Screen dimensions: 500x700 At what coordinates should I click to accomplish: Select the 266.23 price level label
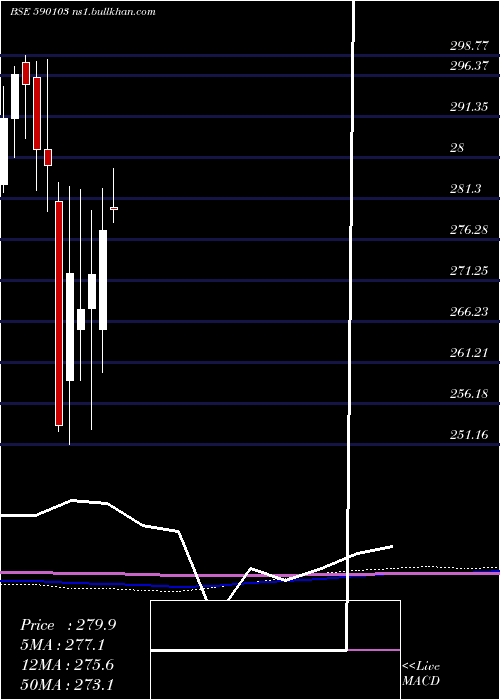(x=469, y=312)
